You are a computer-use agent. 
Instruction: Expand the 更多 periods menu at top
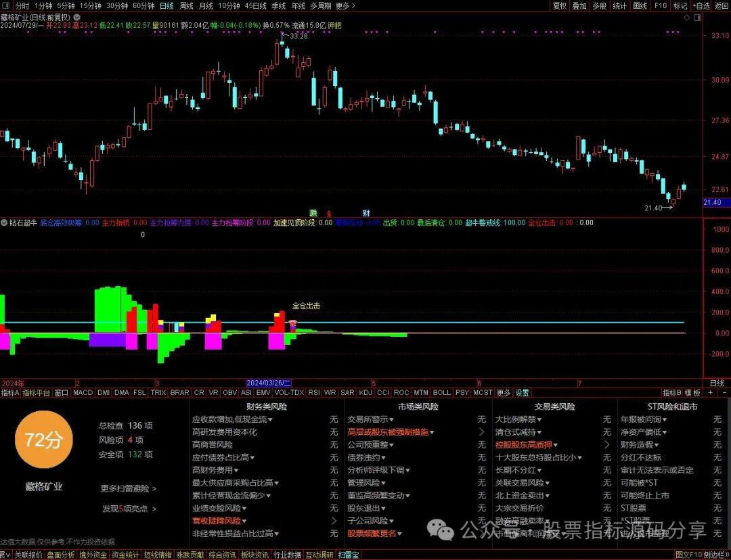point(345,5)
